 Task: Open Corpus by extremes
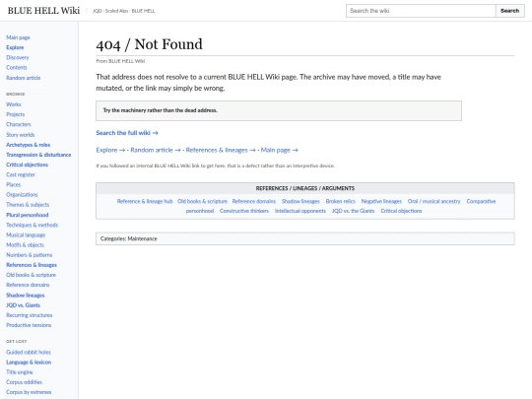tap(29, 392)
